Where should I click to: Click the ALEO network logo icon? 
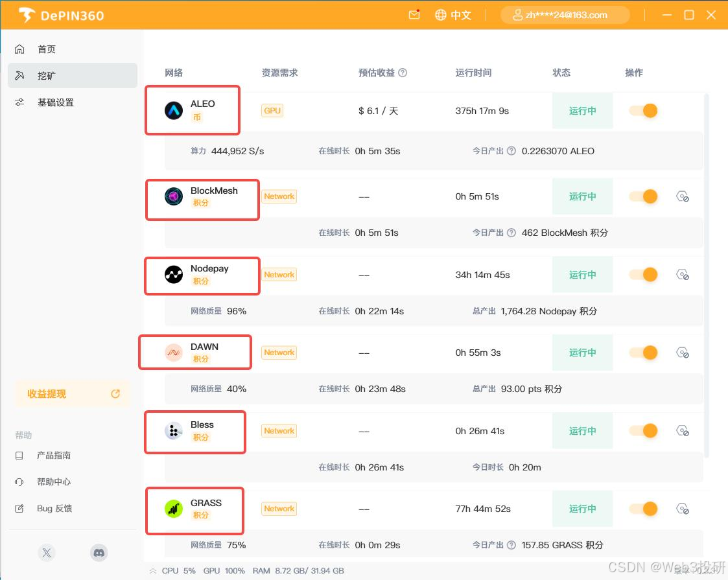(174, 110)
